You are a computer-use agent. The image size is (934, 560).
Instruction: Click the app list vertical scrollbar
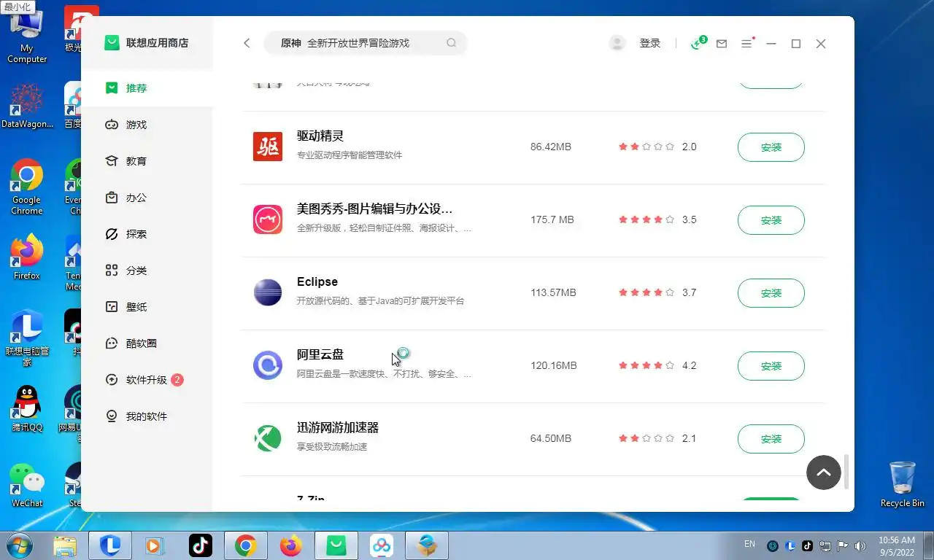[x=846, y=472]
